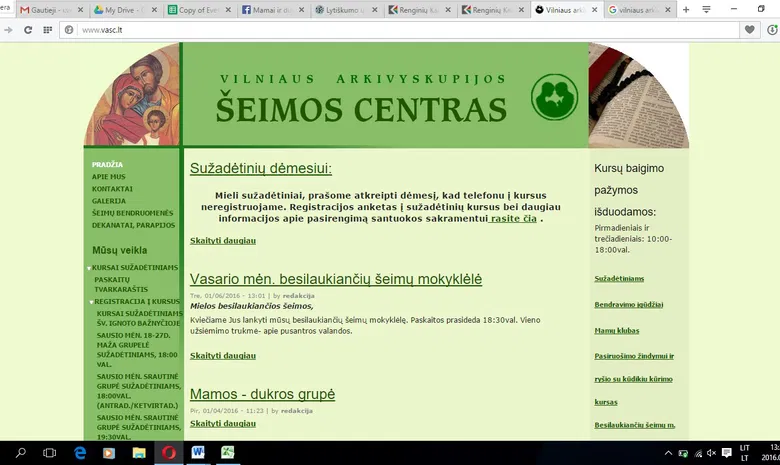This screenshot has height=465, width=780.
Task: Launch Microsoft Edge from taskbar
Action: [80, 453]
